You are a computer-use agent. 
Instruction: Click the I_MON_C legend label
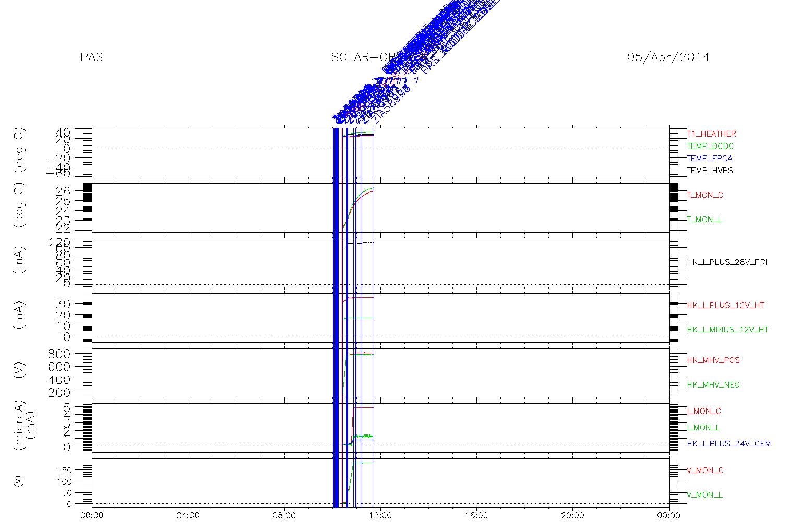(705, 412)
